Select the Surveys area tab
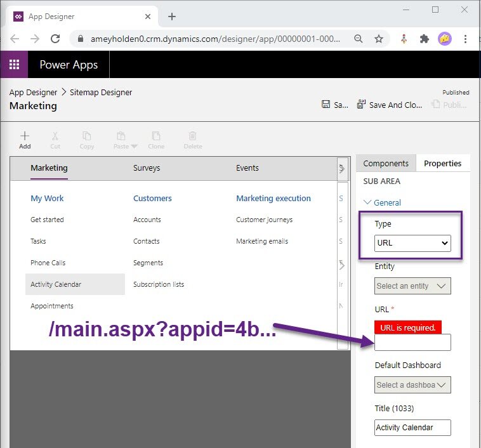The height and width of the screenshot is (448, 481). point(147,168)
